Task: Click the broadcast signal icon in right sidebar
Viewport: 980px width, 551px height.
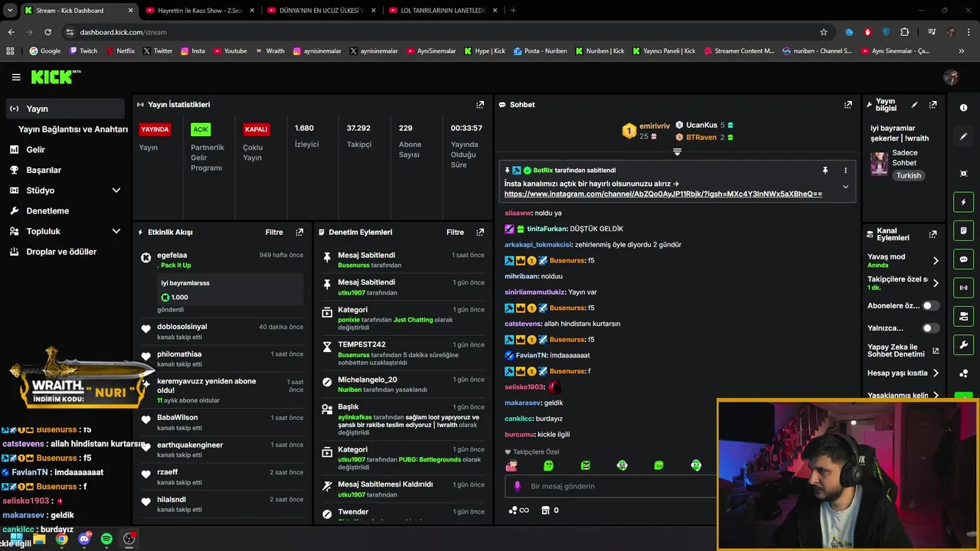Action: [x=963, y=288]
